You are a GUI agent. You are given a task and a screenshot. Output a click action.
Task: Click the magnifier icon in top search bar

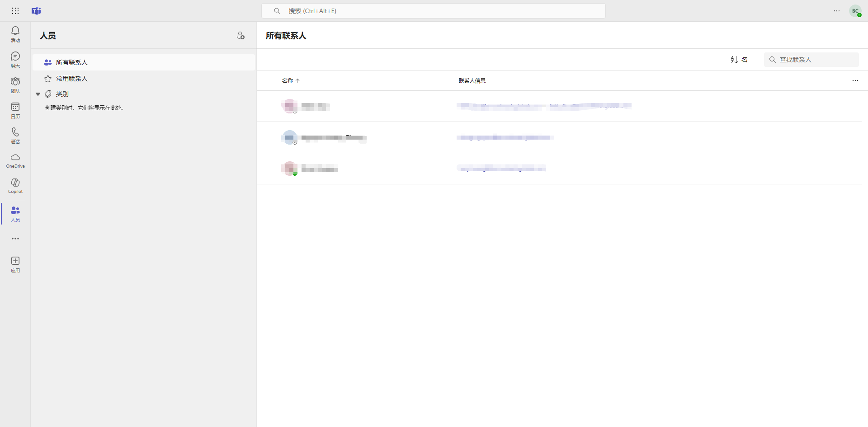coord(277,11)
